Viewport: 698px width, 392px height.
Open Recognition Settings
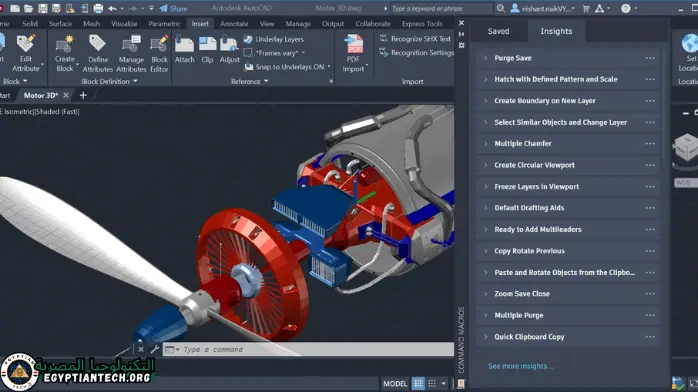point(416,53)
